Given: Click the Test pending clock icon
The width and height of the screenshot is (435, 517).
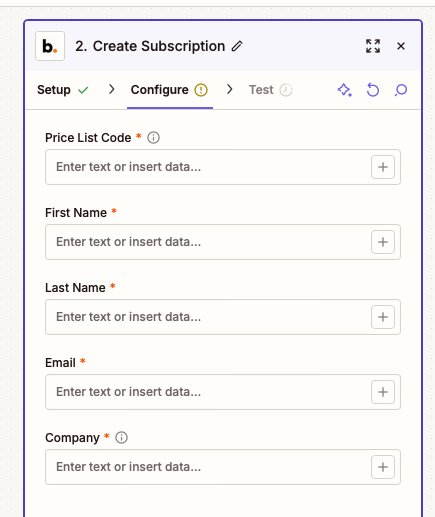Looking at the screenshot, I should point(286,90).
